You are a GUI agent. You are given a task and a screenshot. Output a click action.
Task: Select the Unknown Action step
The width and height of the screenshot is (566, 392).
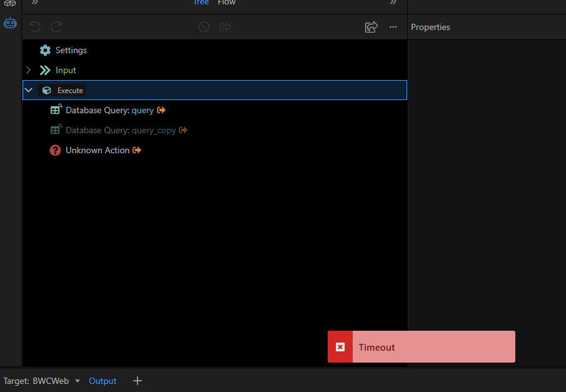click(98, 150)
